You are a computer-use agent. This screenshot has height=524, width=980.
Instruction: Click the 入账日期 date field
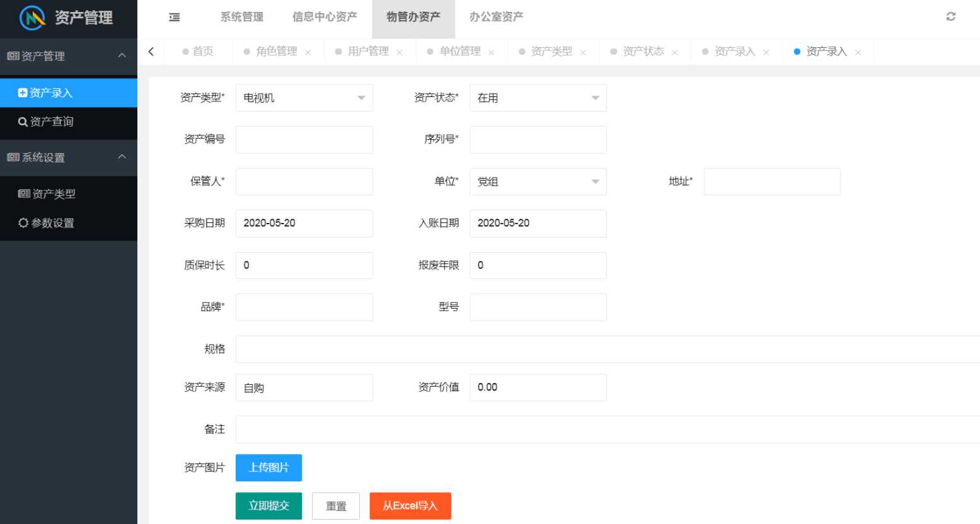[x=538, y=224]
